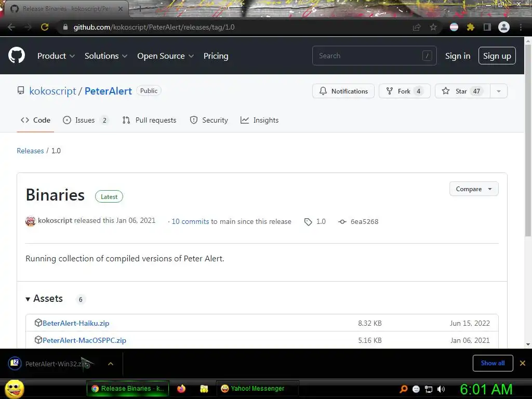Click Show all downloads
Screen dimensions: 532x399
[x=493, y=363]
